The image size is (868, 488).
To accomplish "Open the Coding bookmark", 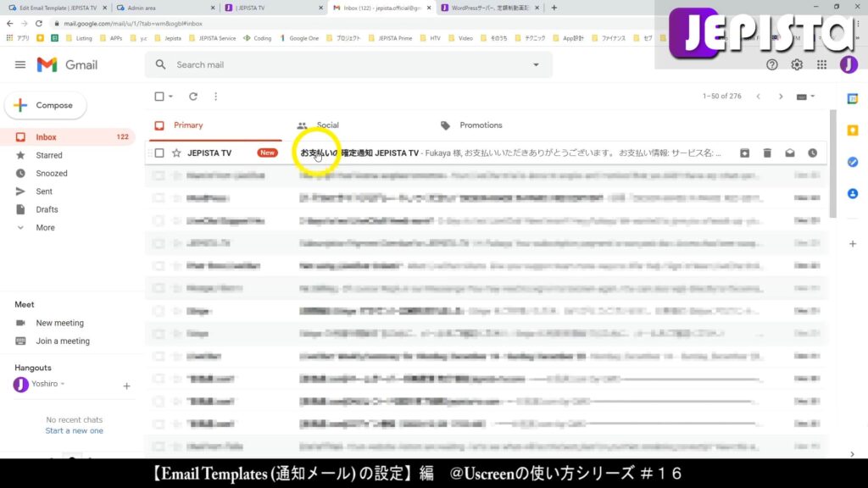I will point(258,38).
